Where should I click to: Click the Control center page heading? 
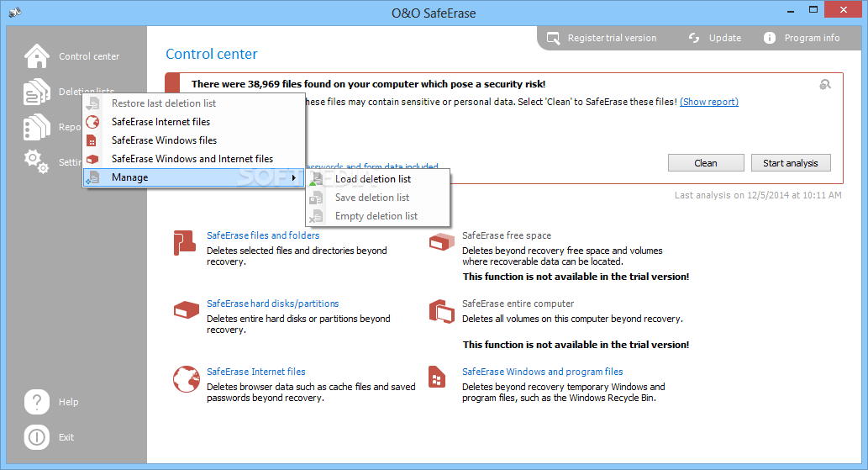[212, 54]
